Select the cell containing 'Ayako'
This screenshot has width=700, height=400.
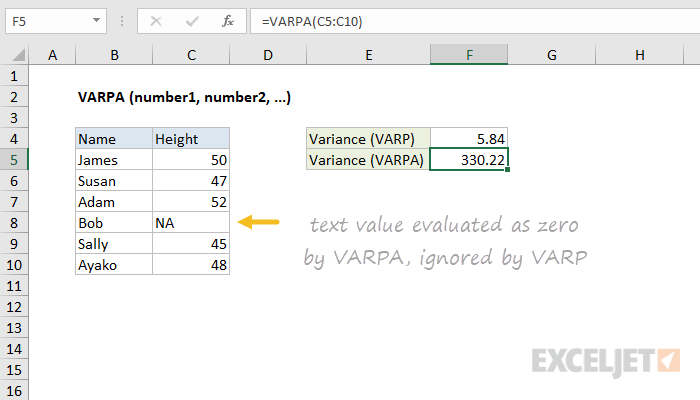point(114,265)
